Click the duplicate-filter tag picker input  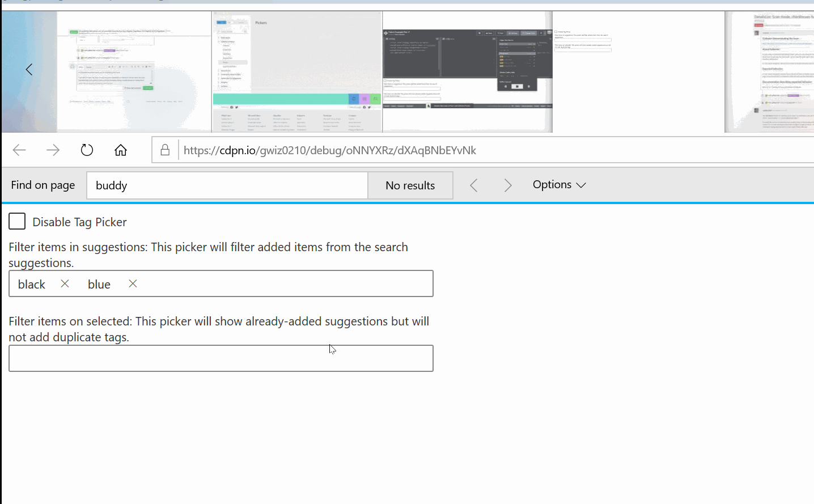point(221,358)
